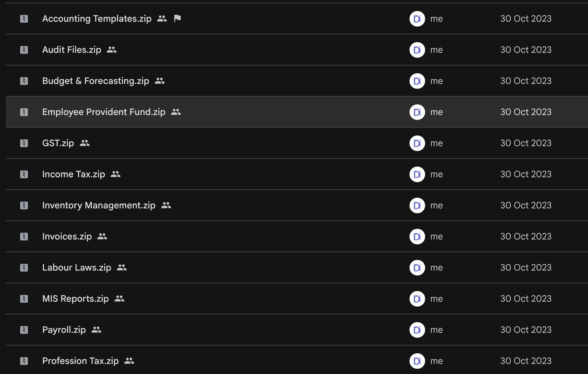
Task: Select the Labour Laws.zip file name
Action: pyautogui.click(x=77, y=267)
